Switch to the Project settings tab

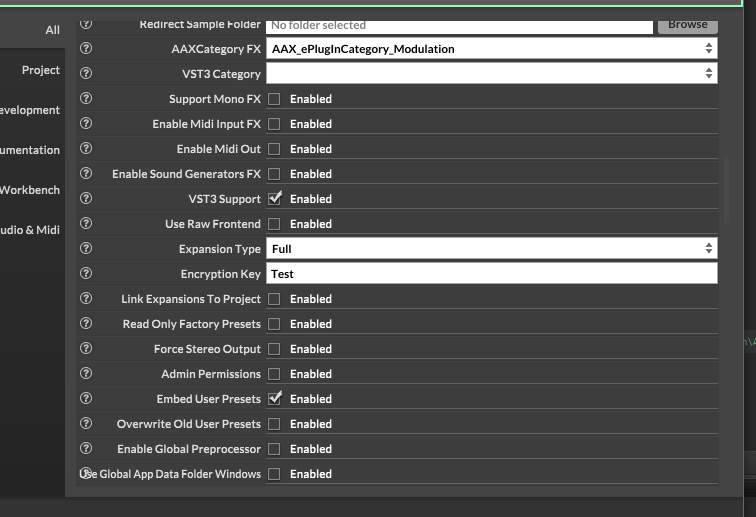click(41, 70)
